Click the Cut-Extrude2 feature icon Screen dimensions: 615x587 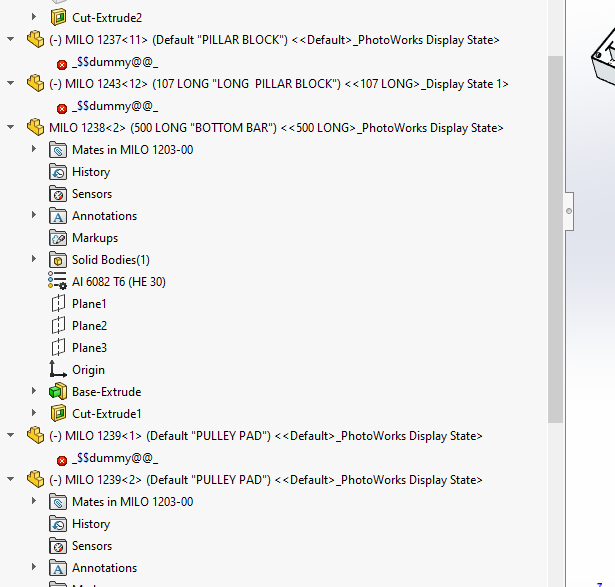click(58, 17)
